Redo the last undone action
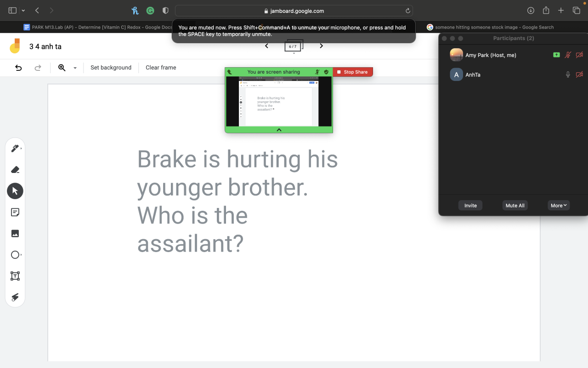588x368 pixels. pyautogui.click(x=38, y=68)
